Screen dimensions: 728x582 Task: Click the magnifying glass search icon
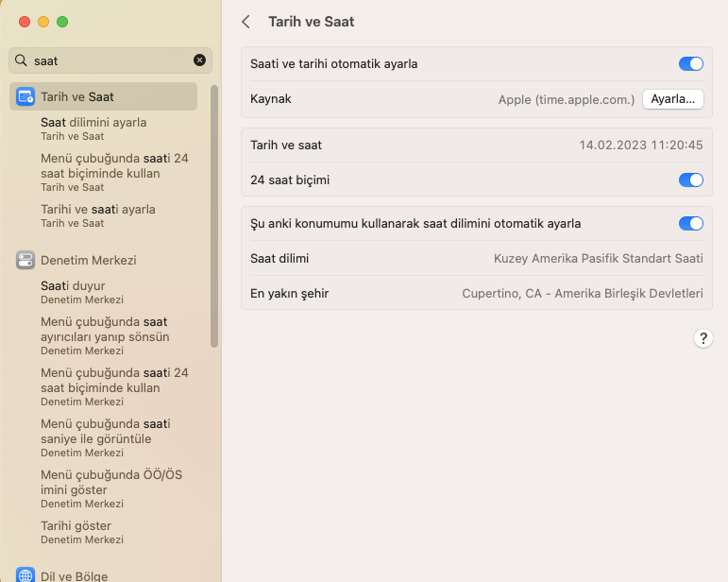tap(21, 60)
